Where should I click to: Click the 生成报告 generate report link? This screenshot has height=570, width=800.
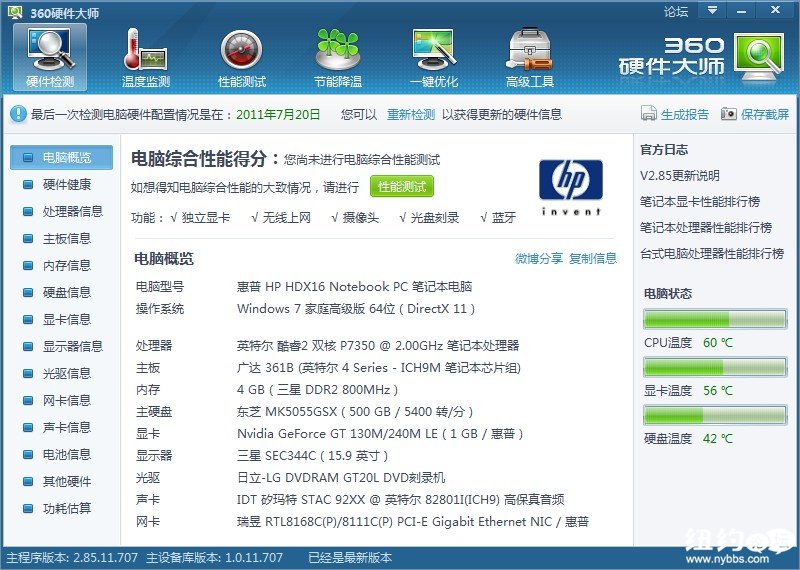click(685, 114)
